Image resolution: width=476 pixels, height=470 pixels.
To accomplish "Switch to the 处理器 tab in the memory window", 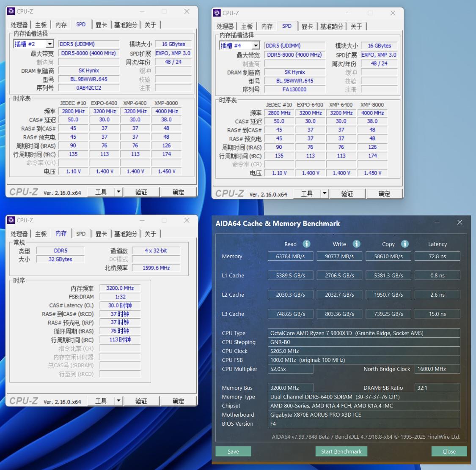I will [x=19, y=233].
